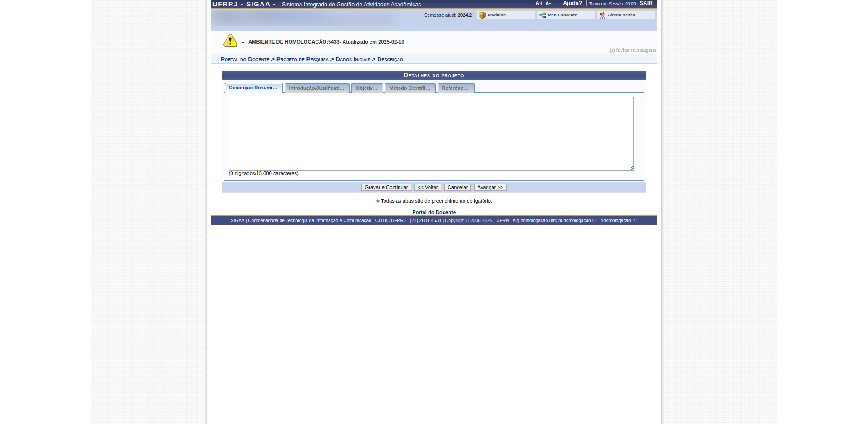Open the Introdução/Justificativa tab
868x424 pixels.
(x=316, y=88)
